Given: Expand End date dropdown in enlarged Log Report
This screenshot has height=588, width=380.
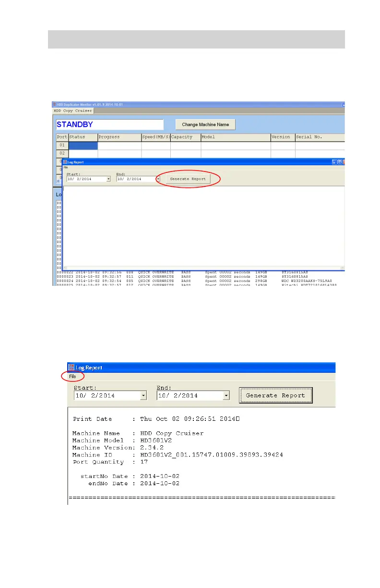Looking at the screenshot, I should tap(226, 396).
